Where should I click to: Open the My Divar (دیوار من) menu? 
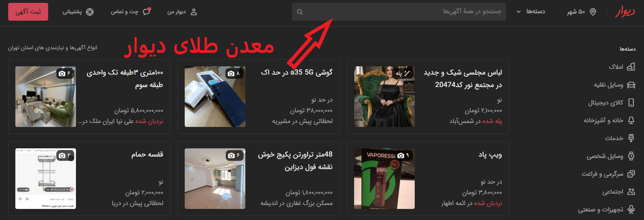tap(177, 12)
